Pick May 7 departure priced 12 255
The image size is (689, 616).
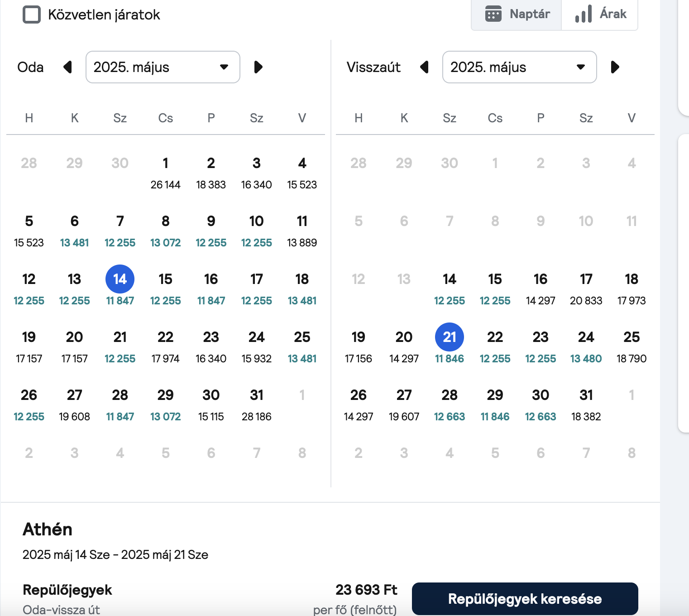coord(120,231)
